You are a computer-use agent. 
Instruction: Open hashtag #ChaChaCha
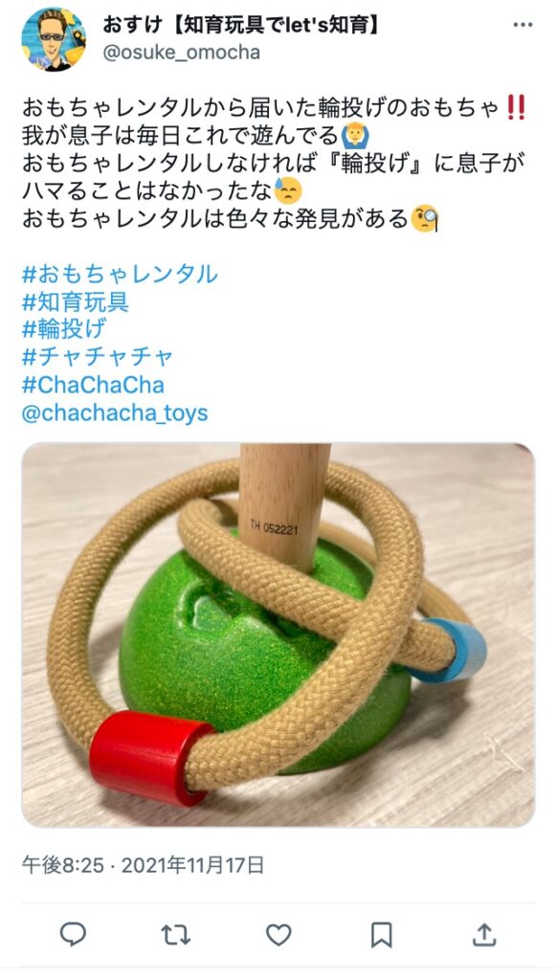click(x=93, y=385)
